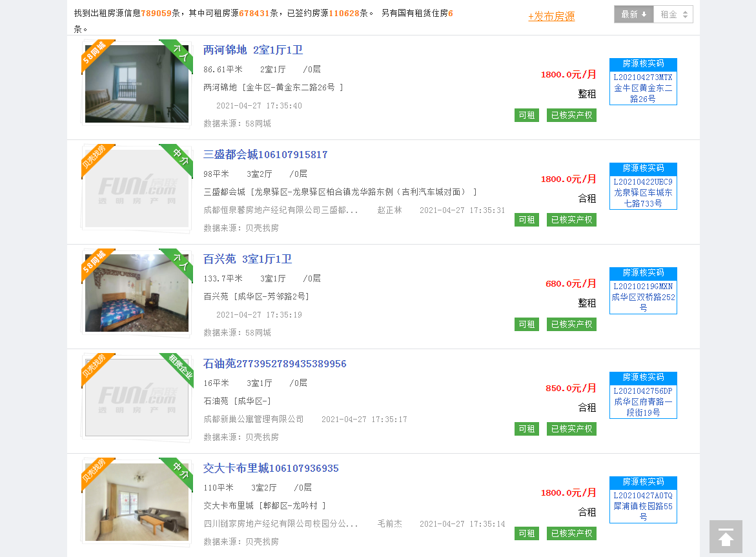Image resolution: width=756 pixels, height=557 pixels.
Task: View the 交大卡布里城 living room thumbnail
Action: [x=137, y=502]
